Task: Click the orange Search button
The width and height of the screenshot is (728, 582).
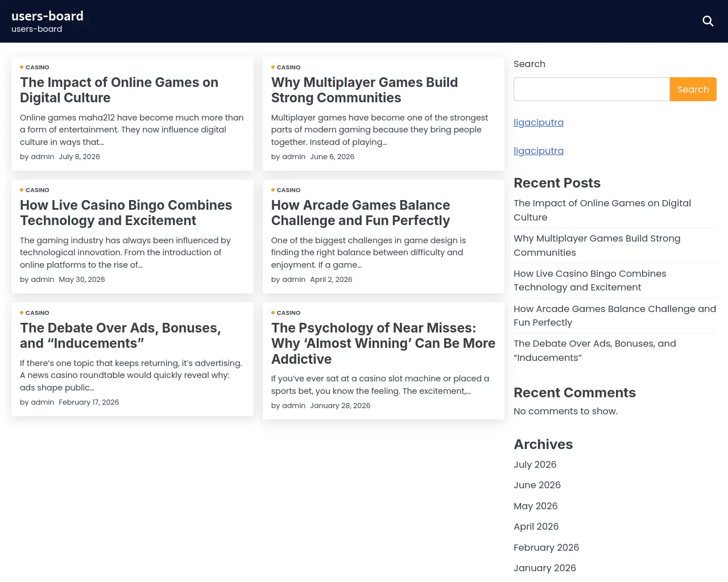Action: coord(693,89)
